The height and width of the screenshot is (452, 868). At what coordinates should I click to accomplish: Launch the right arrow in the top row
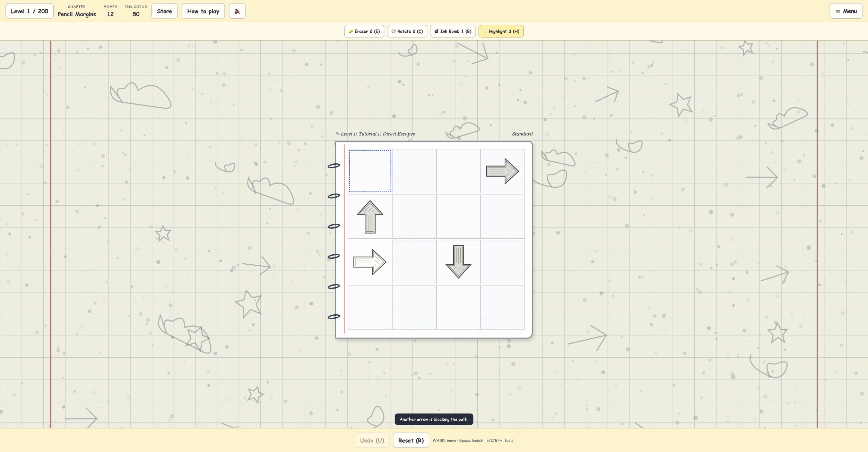pyautogui.click(x=502, y=171)
